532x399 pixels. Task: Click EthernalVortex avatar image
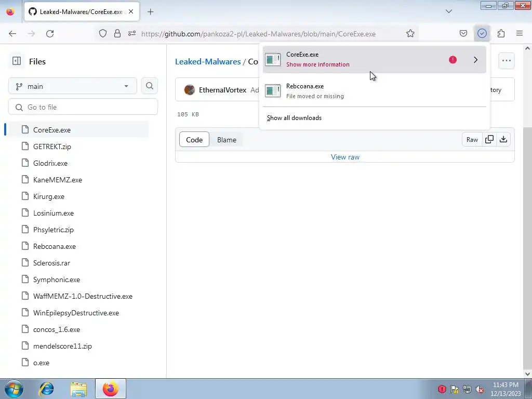pyautogui.click(x=189, y=90)
